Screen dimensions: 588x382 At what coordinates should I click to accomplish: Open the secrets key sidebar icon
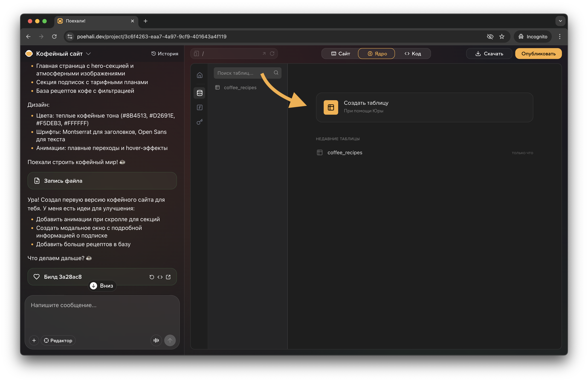click(200, 122)
